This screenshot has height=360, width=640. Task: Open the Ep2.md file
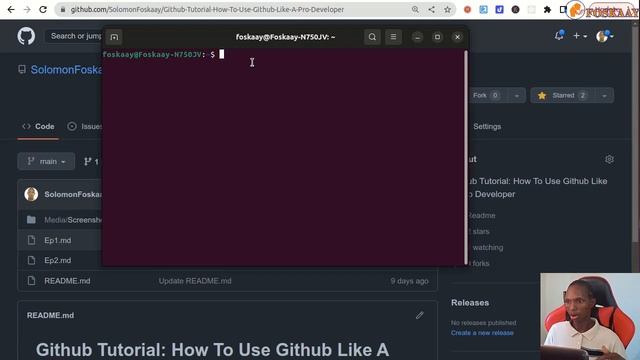coord(58,260)
